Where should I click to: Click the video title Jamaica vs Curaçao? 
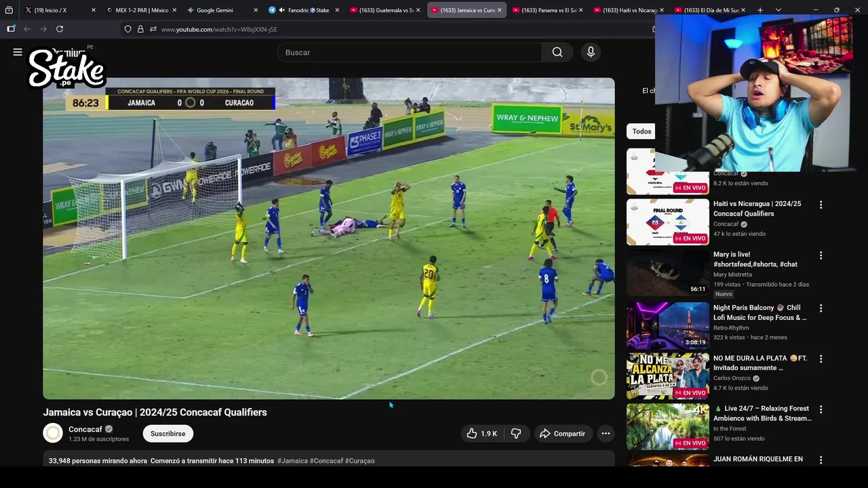tap(155, 412)
